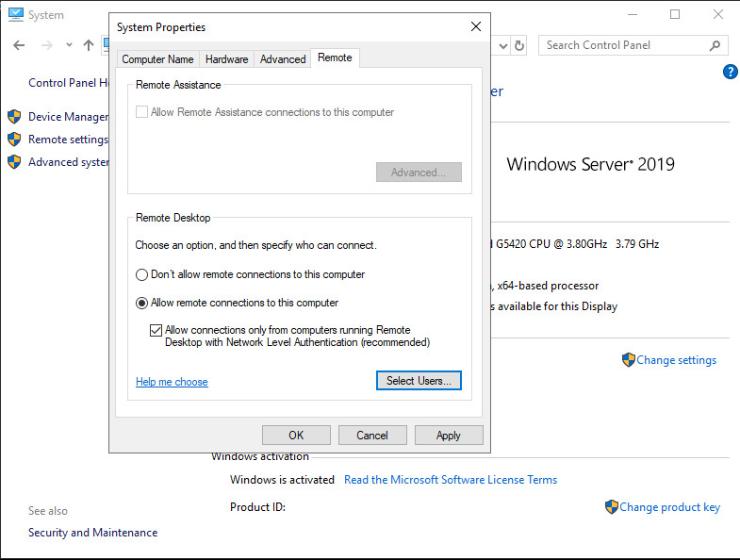The image size is (740, 560).
Task: Open the recent locations dropdown chevron
Action: (69, 45)
